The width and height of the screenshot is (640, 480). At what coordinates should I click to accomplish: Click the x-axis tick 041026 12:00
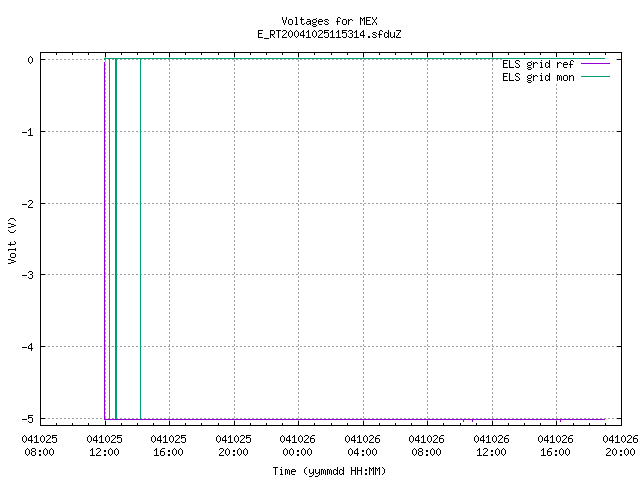pyautogui.click(x=491, y=446)
